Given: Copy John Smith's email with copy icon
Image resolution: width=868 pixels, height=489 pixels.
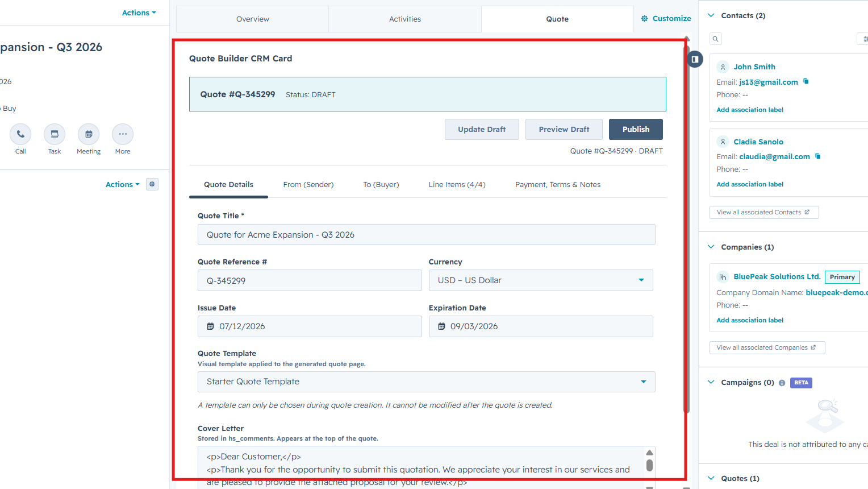Looking at the screenshot, I should point(806,82).
